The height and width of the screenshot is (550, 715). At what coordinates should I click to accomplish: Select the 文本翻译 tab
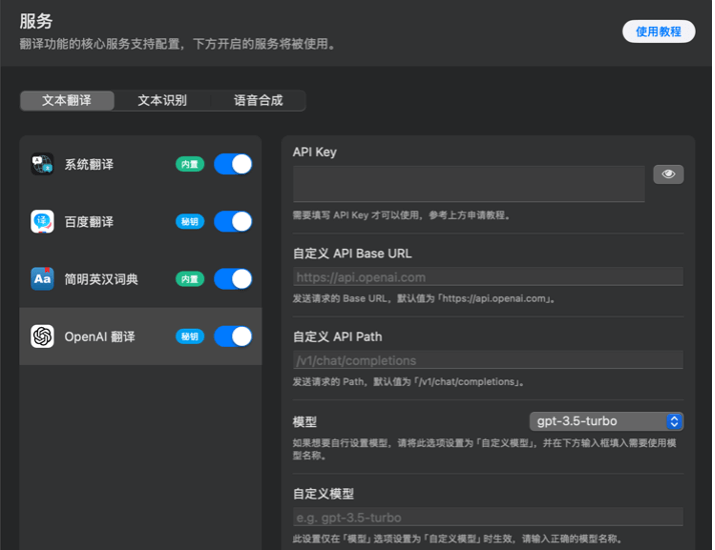[67, 100]
